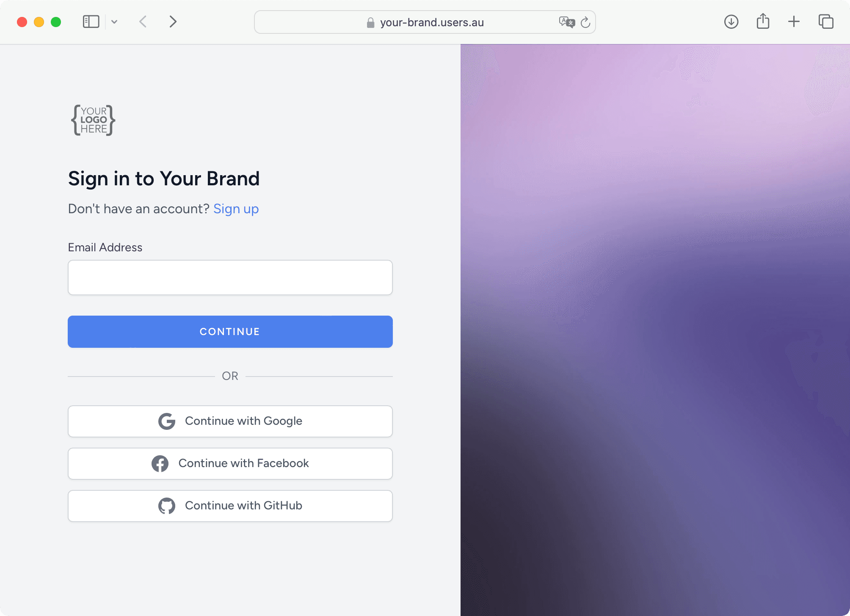850x616 pixels.
Task: Open the tab overview icon
Action: [x=825, y=22]
